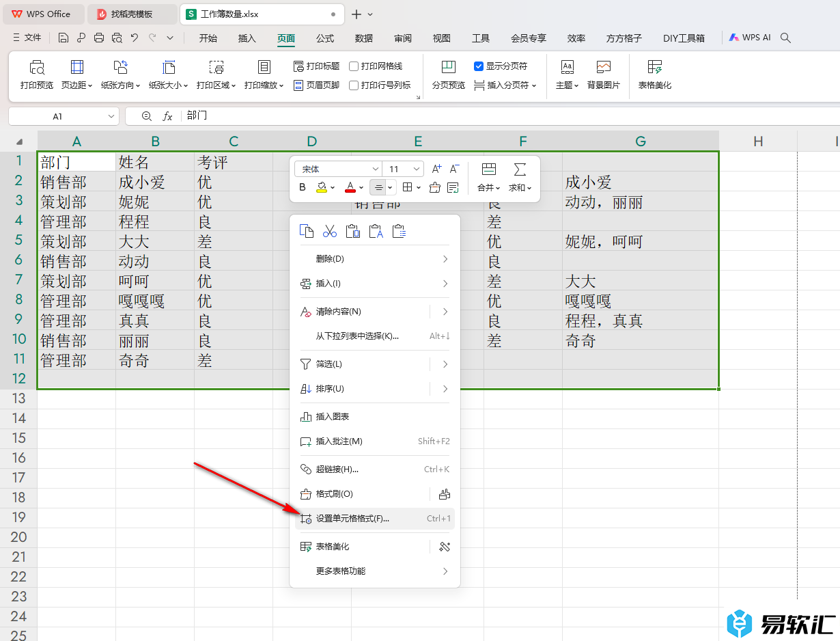Decrease font size with A- icon
840x641 pixels.
(x=455, y=169)
